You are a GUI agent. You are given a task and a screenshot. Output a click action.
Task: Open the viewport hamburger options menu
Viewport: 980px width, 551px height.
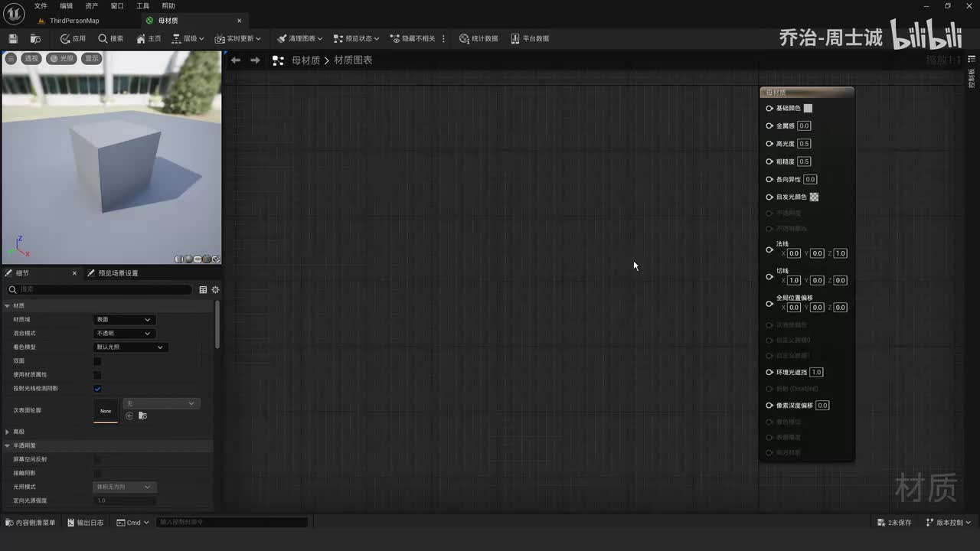[x=11, y=58]
